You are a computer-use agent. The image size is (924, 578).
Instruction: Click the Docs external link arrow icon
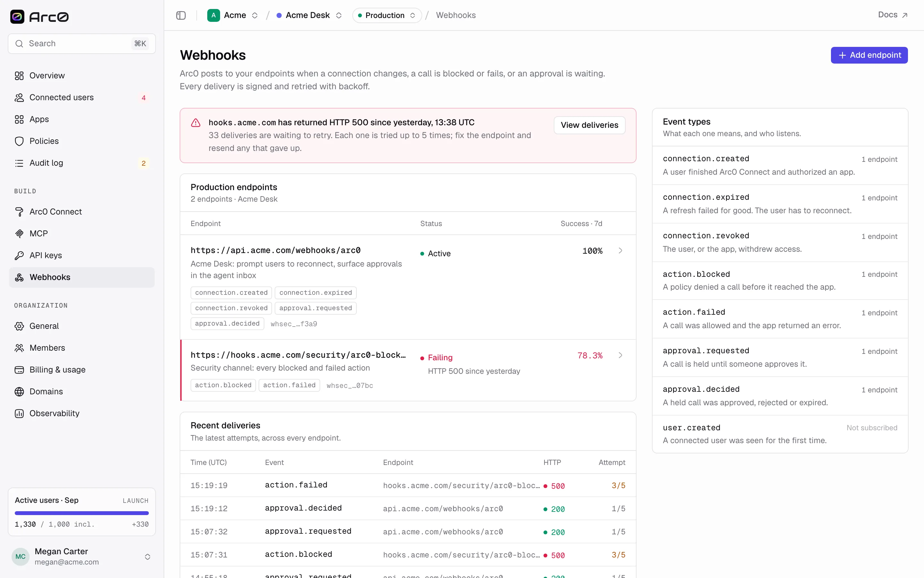[904, 15]
